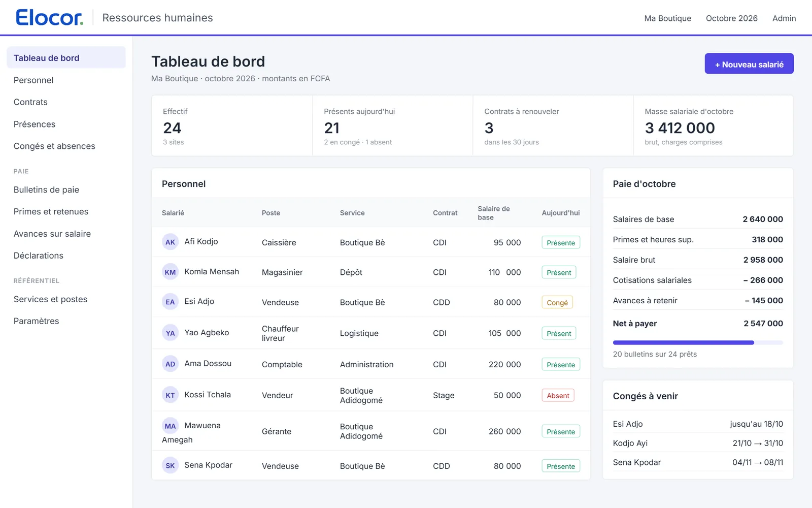Open Services et postes
Screen dimensions: 812x508
(x=66, y=299)
